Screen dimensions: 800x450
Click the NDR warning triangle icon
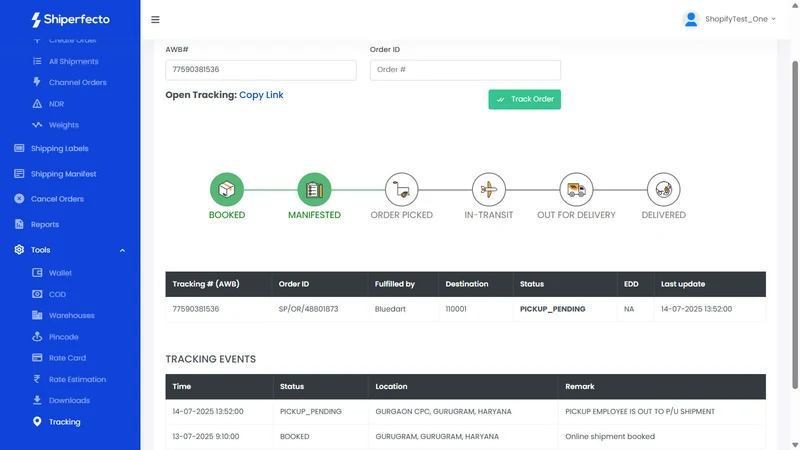point(37,104)
